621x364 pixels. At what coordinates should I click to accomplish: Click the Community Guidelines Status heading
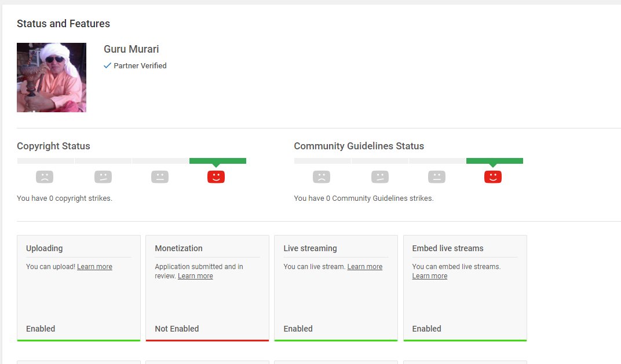pos(359,146)
